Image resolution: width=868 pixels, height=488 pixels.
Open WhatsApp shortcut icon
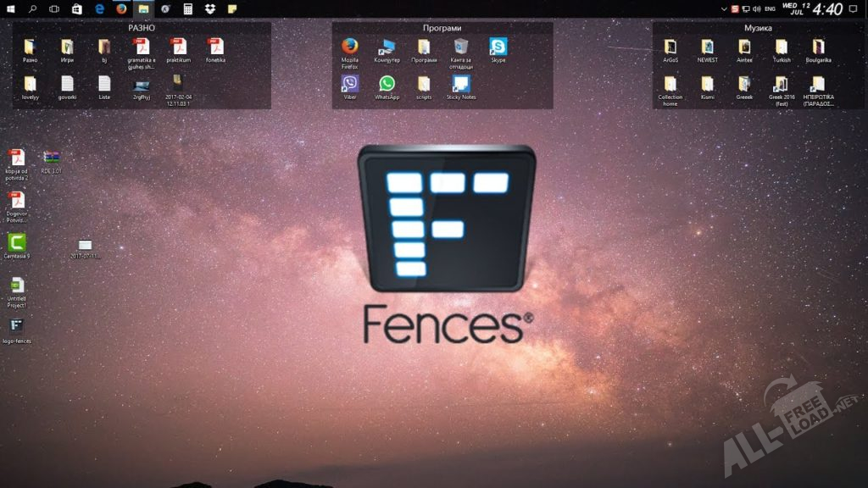(387, 84)
